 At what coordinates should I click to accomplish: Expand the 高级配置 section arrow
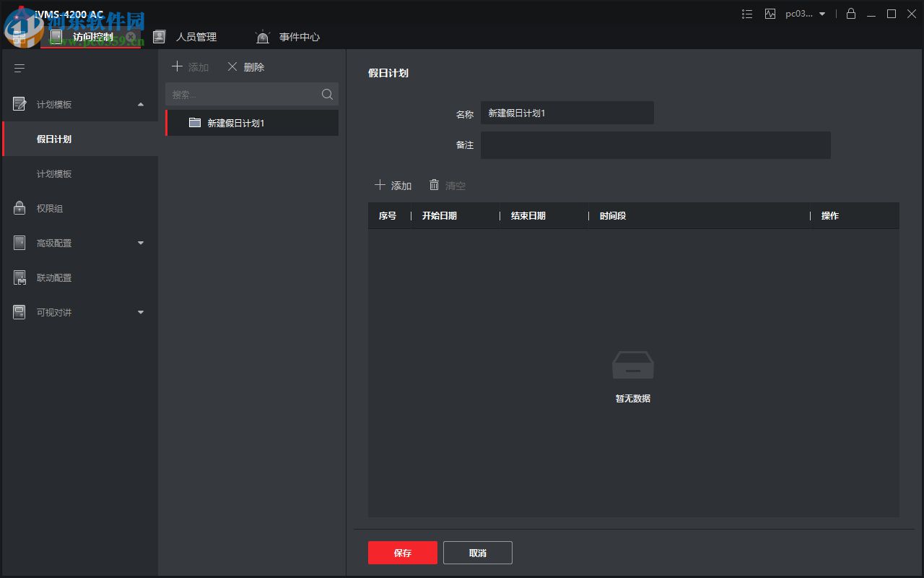(141, 243)
